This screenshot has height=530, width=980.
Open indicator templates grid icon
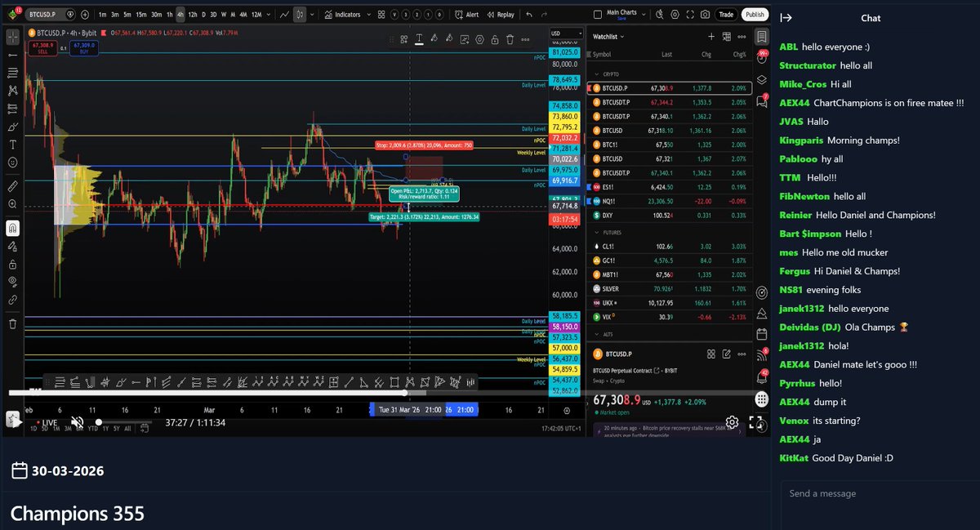pos(381,15)
